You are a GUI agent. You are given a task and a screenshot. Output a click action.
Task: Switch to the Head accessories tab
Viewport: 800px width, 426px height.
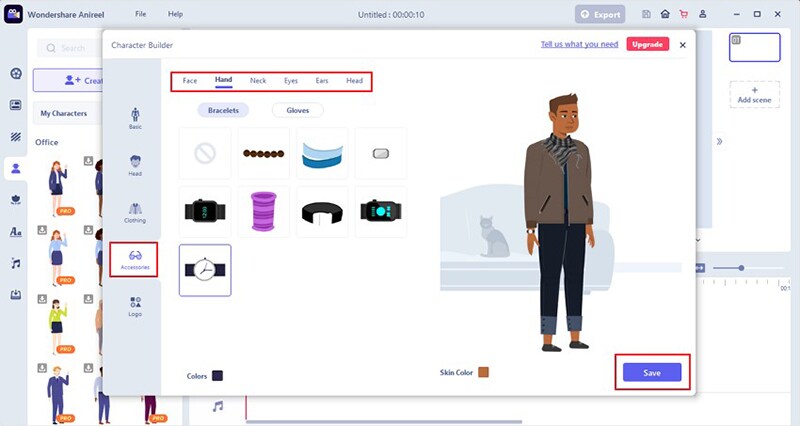click(355, 81)
